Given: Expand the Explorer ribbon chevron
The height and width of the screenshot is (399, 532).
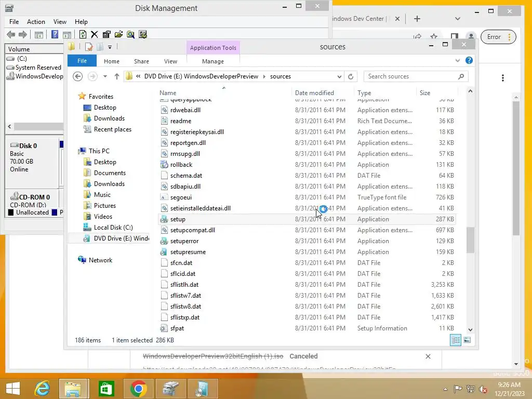Looking at the screenshot, I should [x=457, y=60].
